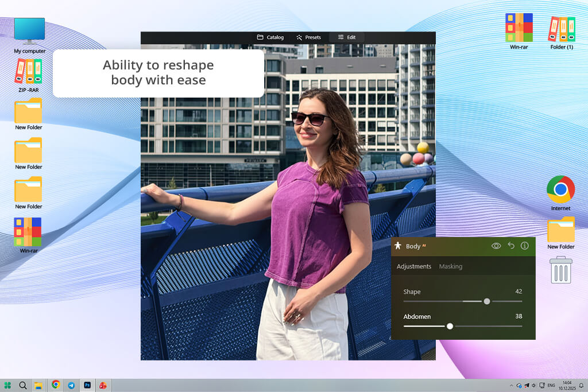Open notifications bell icon on taskbar
This screenshot has width=588, height=392.
coord(581,385)
